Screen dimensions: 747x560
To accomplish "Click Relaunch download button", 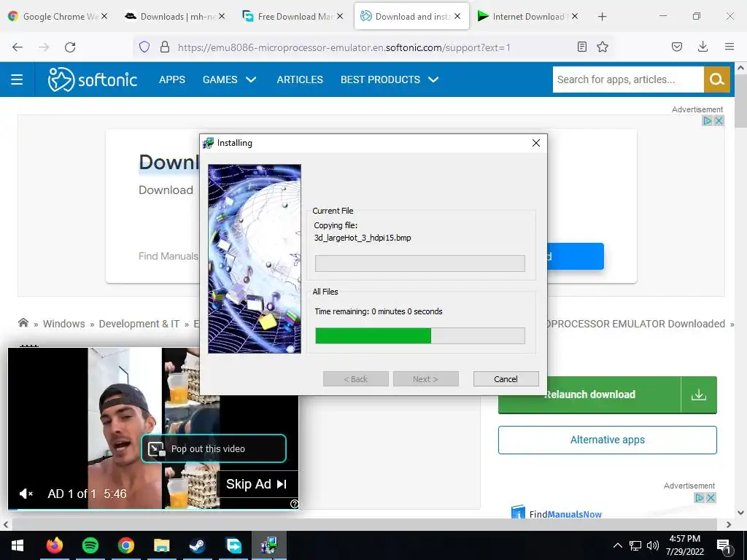I will click(x=589, y=394).
